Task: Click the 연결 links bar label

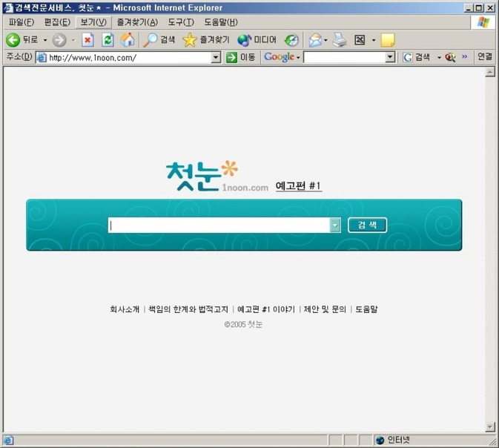Action: [x=485, y=56]
